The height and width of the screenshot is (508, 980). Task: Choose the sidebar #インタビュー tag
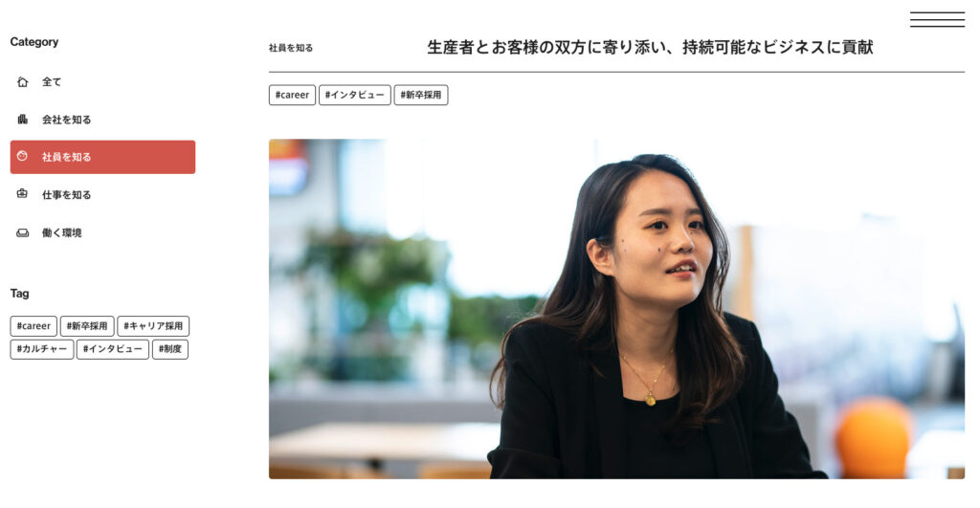click(113, 348)
